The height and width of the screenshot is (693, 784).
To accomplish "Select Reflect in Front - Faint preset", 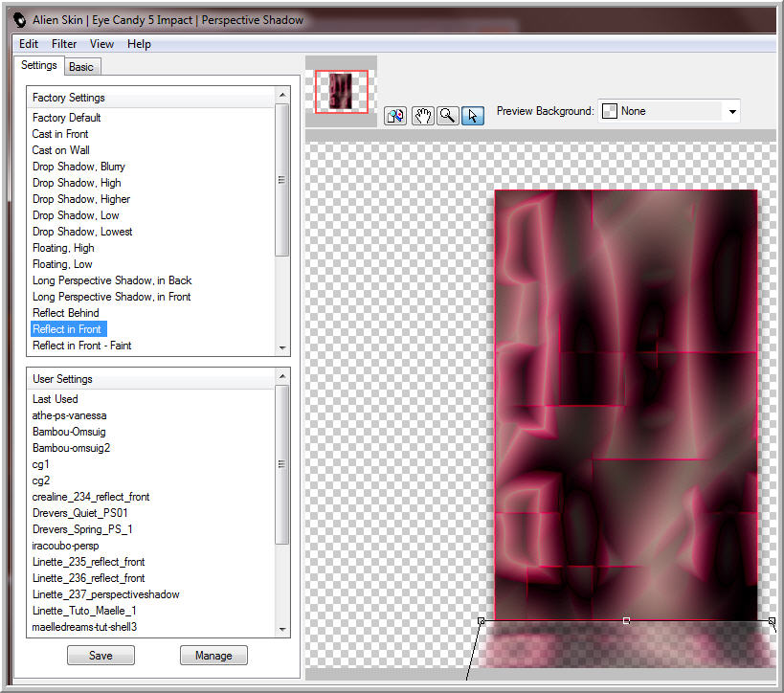I will pos(81,346).
